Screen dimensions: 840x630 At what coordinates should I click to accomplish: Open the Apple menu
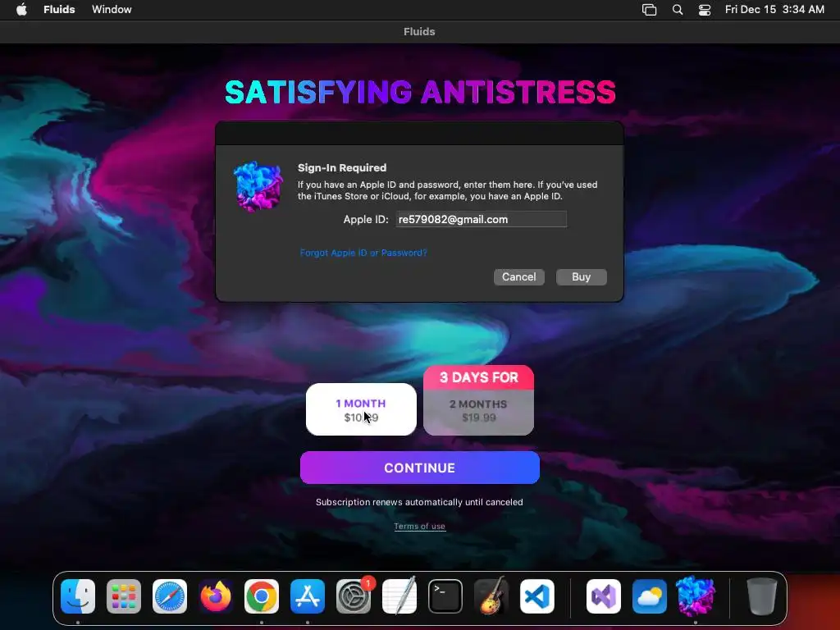tap(21, 9)
